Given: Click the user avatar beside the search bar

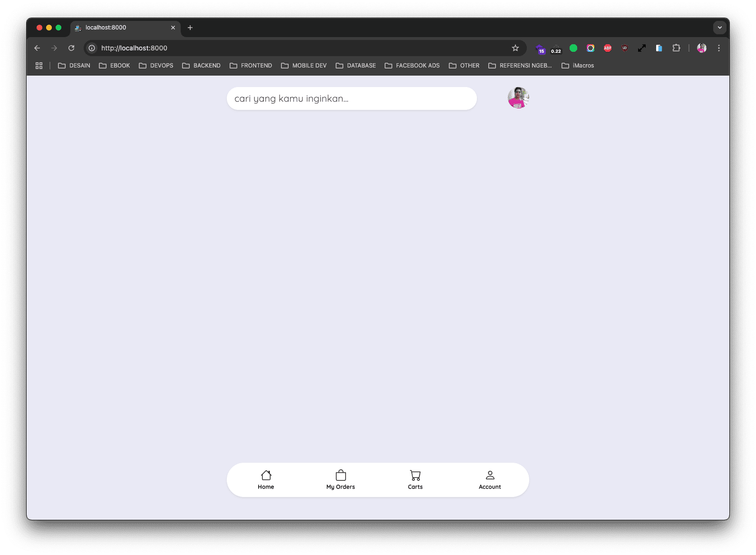Looking at the screenshot, I should coord(518,98).
